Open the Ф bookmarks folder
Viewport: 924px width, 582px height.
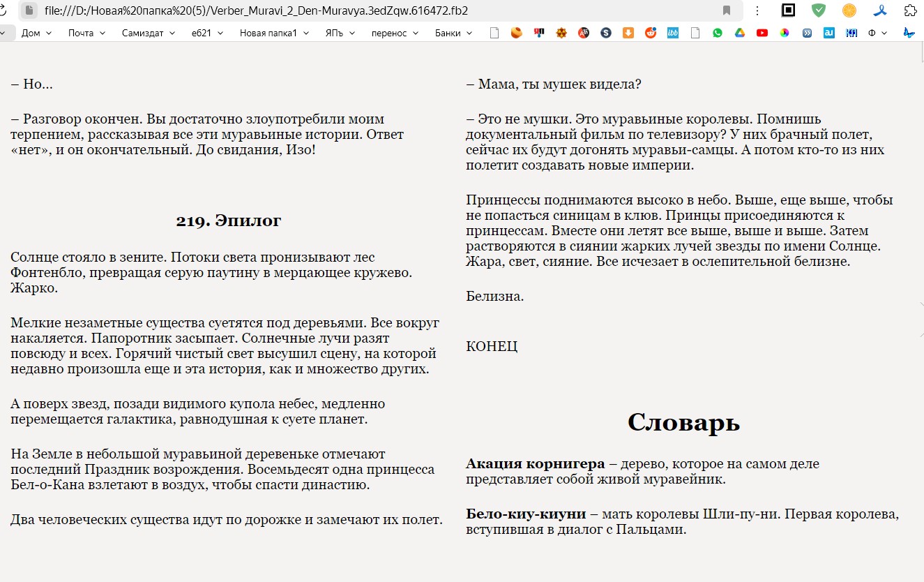coord(877,33)
